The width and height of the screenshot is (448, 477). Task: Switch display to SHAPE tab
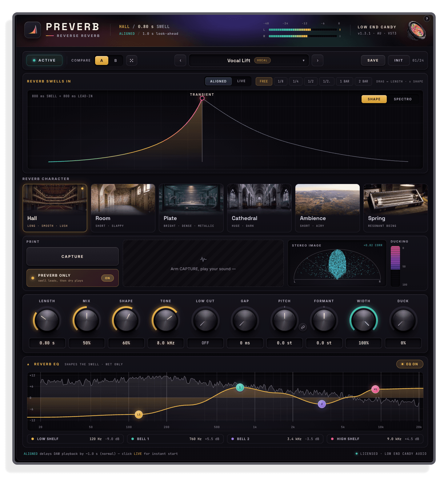(374, 99)
